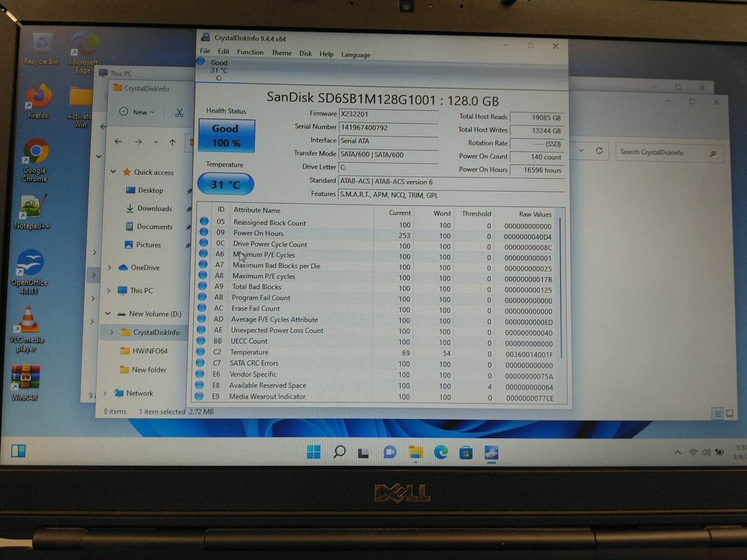Click the Serial Number field 141967400792
This screenshot has width=747, height=560.
[x=388, y=128]
